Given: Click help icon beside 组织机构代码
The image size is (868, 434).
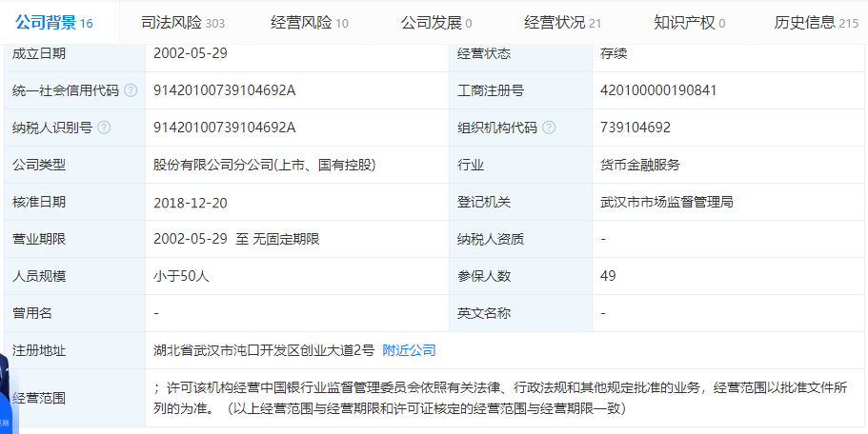Looking at the screenshot, I should click(549, 128).
